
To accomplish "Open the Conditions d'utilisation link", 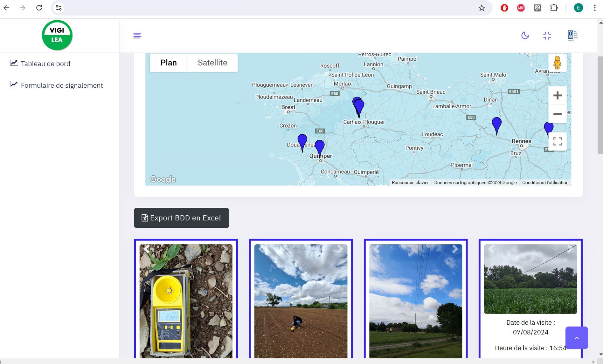I will point(545,183).
